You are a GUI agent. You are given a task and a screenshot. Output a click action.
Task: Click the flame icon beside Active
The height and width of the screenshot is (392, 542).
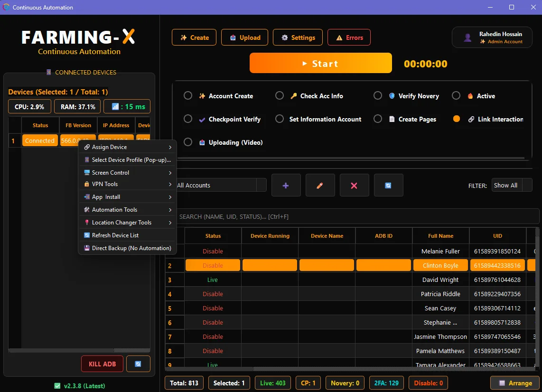[470, 96]
